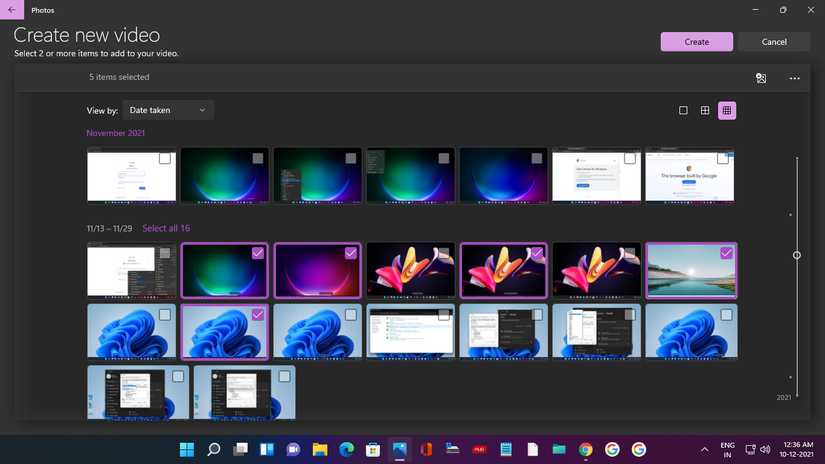
Task: Switch to large single-tile view
Action: pos(683,110)
